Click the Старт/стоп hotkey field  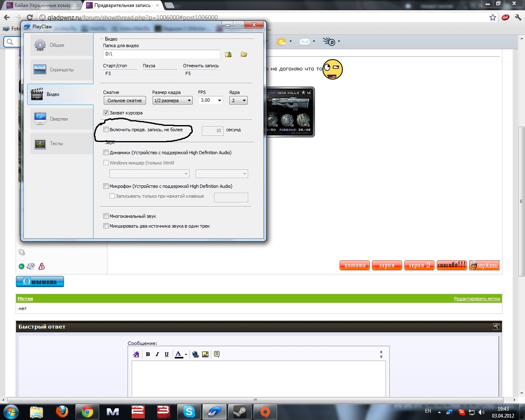click(120, 74)
